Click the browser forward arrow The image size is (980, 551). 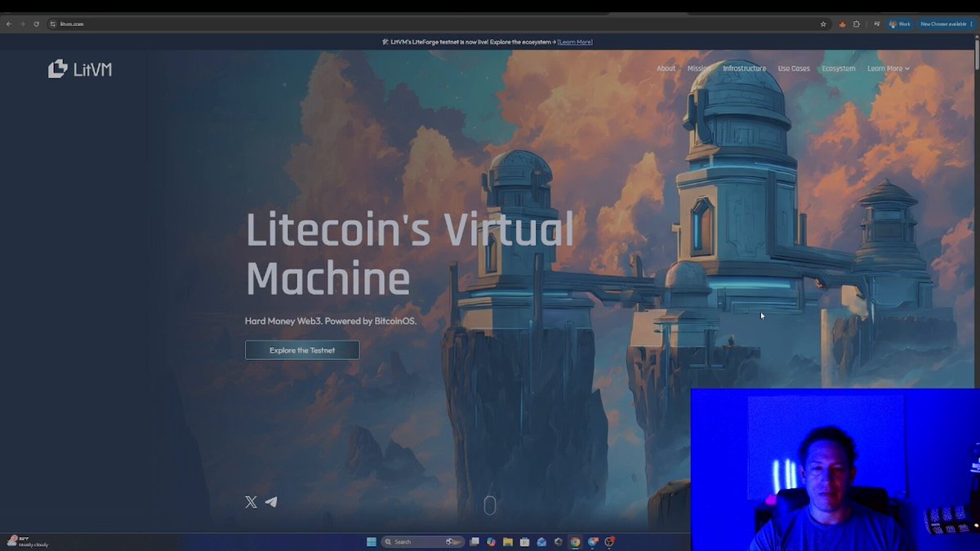tap(22, 24)
